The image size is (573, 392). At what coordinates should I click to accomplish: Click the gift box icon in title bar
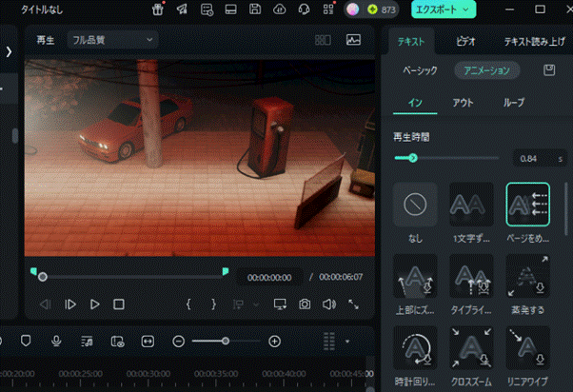point(158,10)
